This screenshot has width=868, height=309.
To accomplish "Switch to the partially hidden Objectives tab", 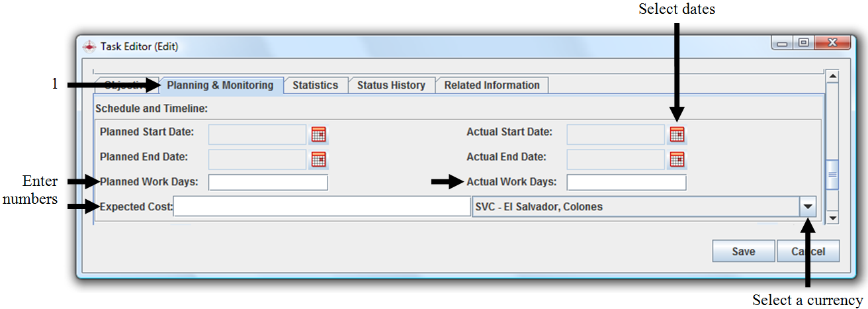I will click(x=122, y=85).
